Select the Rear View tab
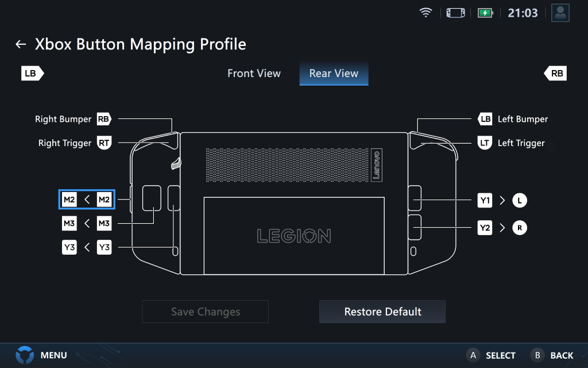Viewport: 588px width, 368px height. 334,74
